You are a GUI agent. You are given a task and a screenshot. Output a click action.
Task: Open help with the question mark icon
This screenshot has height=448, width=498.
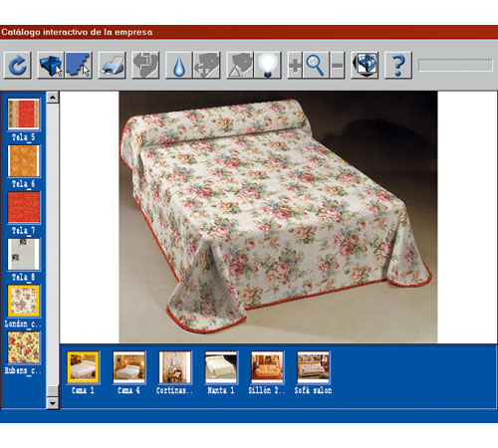click(398, 65)
